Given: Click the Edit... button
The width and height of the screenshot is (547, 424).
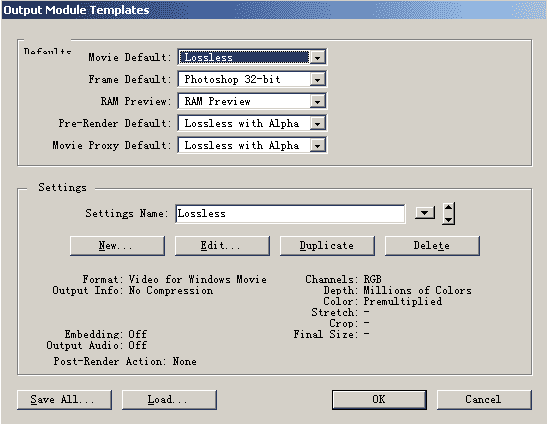Looking at the screenshot, I should [222, 246].
